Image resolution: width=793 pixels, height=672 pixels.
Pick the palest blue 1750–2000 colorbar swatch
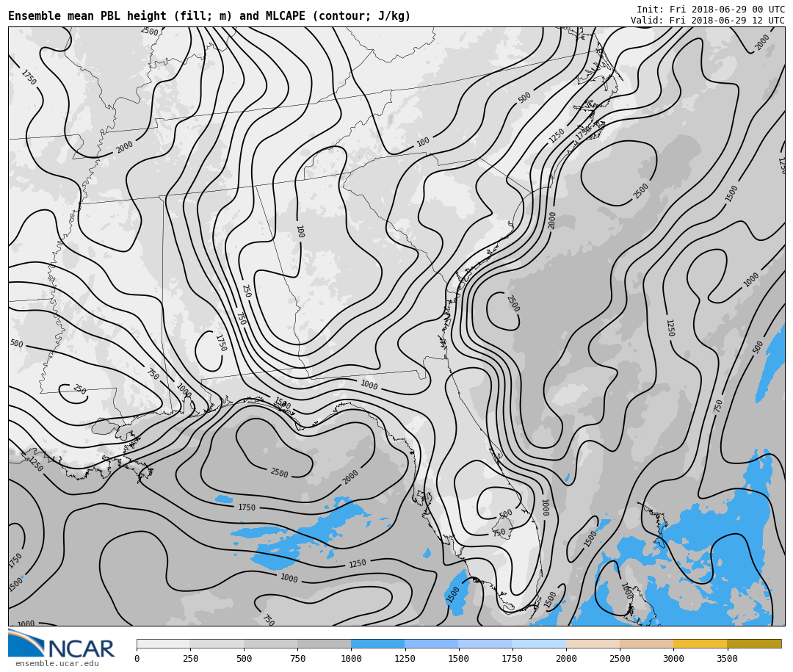point(539,643)
